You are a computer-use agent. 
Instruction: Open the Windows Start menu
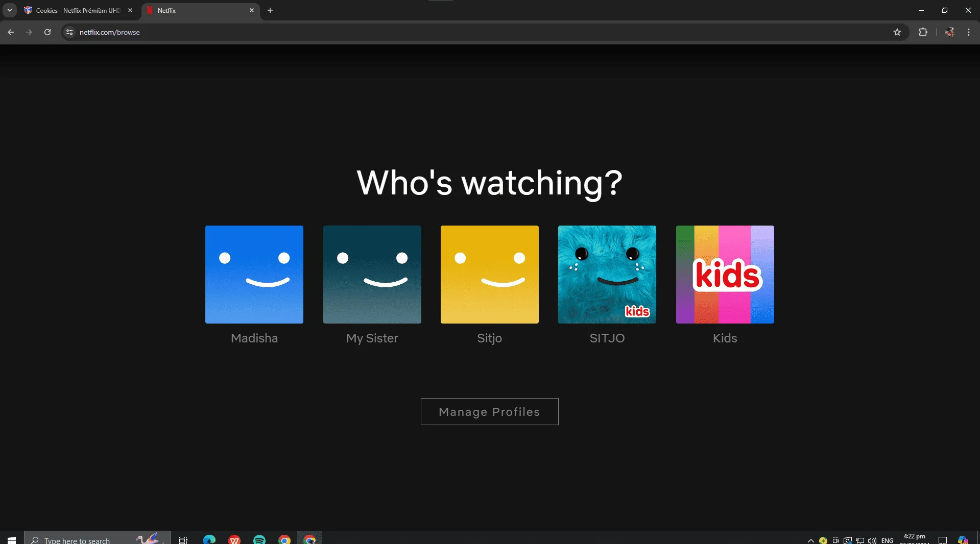[12, 539]
